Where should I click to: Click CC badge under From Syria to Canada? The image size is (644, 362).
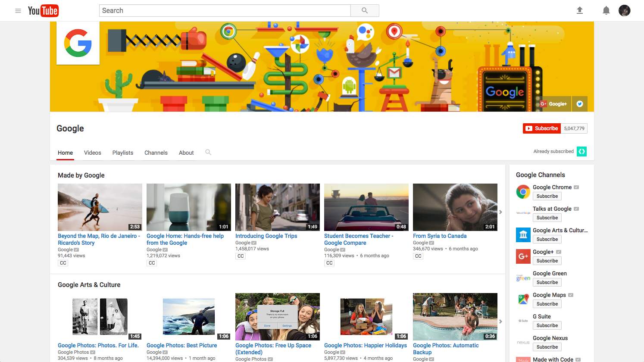pos(418,256)
